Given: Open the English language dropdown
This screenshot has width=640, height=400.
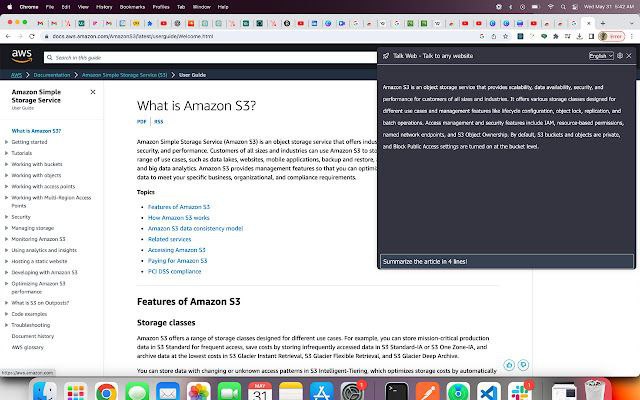Looking at the screenshot, I should pos(601,56).
